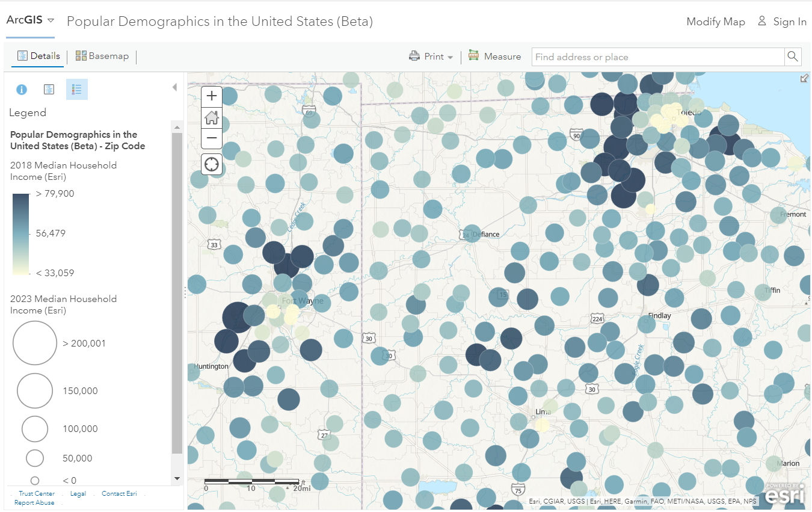Click the Find my location button
812x512 pixels.
click(212, 164)
